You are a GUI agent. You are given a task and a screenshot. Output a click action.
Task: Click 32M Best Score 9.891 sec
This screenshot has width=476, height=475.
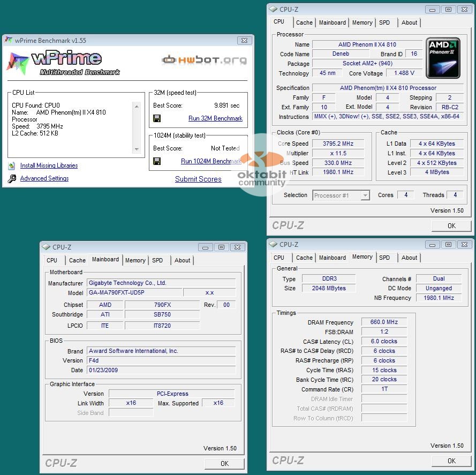(226, 105)
